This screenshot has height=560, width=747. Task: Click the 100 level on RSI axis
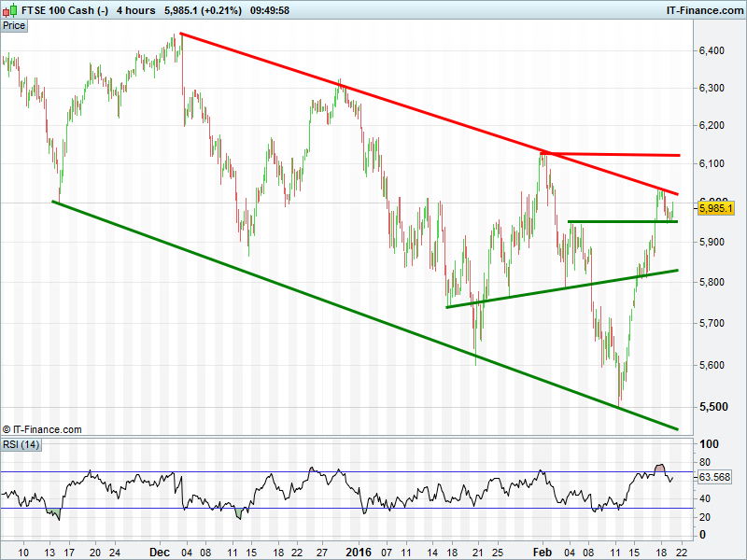pos(710,444)
